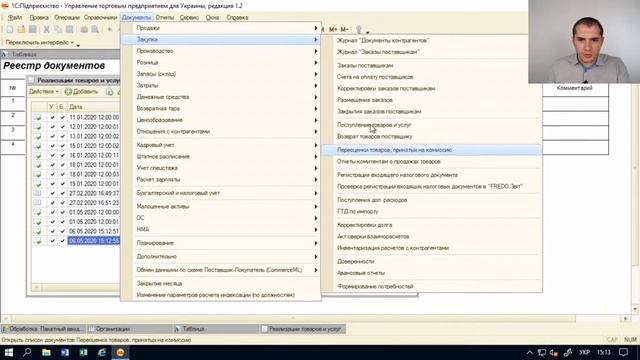Open the notification center icon
This screenshot has width=640, height=360.
pos(623,352)
